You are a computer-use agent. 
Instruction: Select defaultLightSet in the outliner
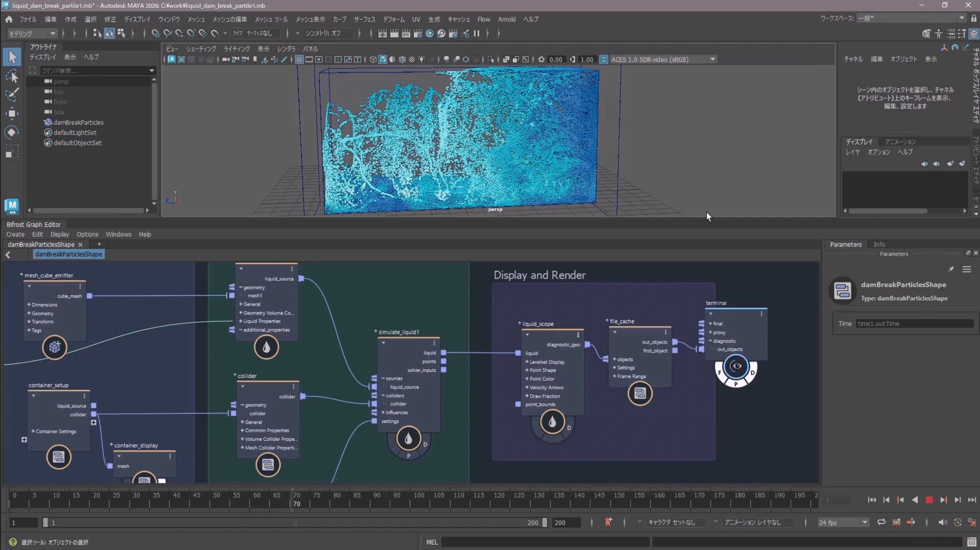(75, 133)
